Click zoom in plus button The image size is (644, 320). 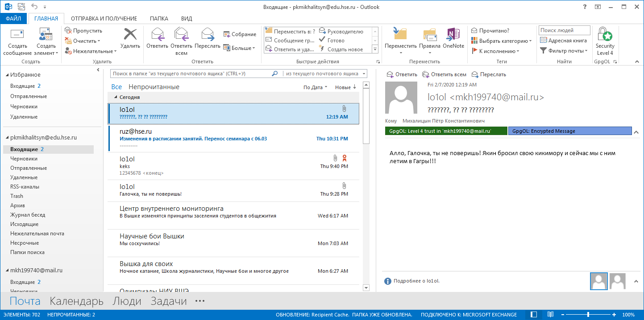pyautogui.click(x=614, y=315)
